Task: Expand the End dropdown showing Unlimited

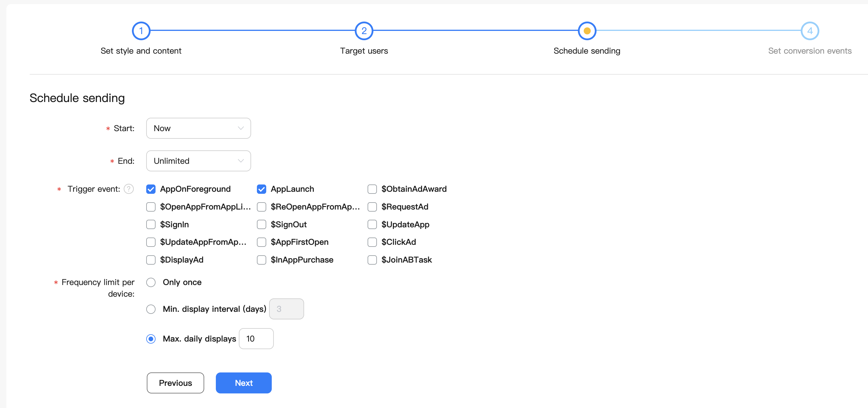Action: pyautogui.click(x=198, y=161)
